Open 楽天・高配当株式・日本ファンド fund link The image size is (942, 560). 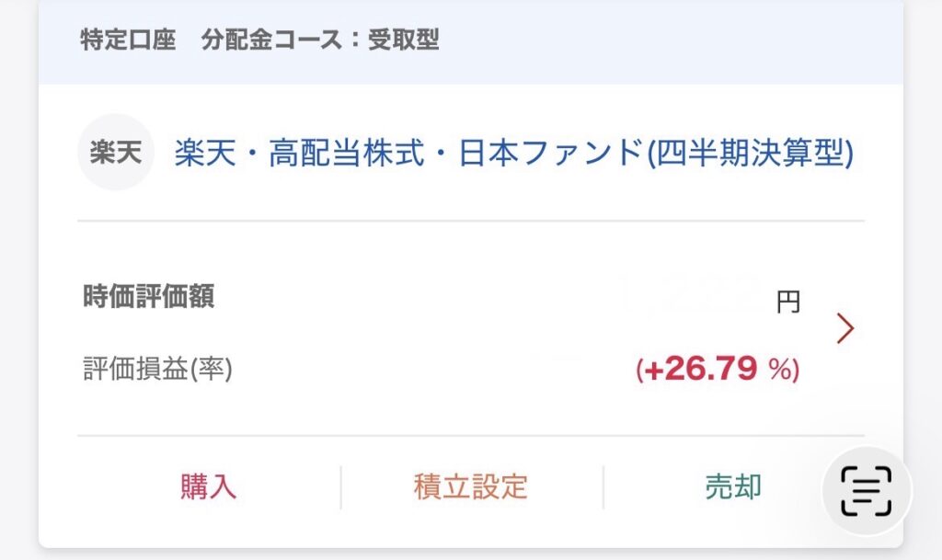[513, 153]
